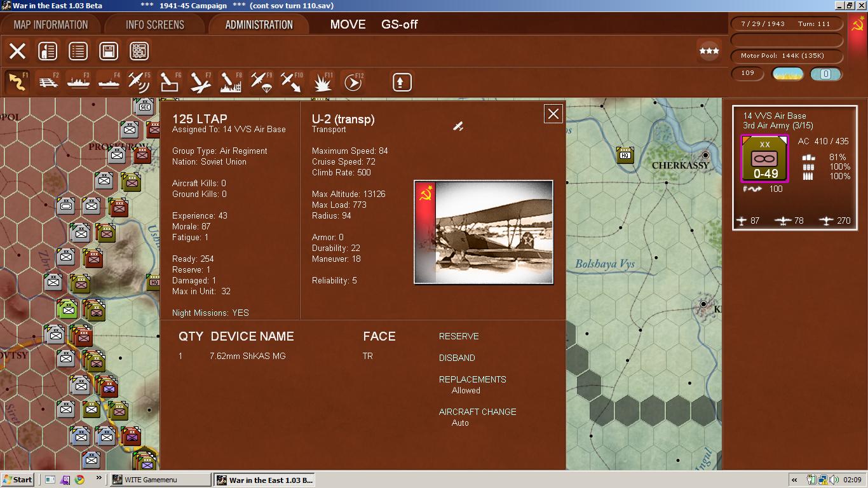
Task: Select the F7 bomb airfield mode icon
Action: pos(200,82)
